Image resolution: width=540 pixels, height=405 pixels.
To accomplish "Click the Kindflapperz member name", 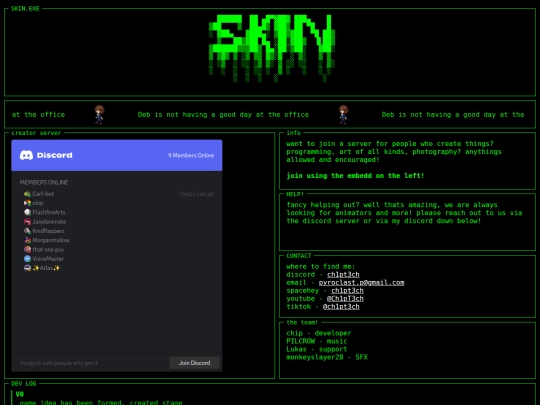I will (48, 231).
